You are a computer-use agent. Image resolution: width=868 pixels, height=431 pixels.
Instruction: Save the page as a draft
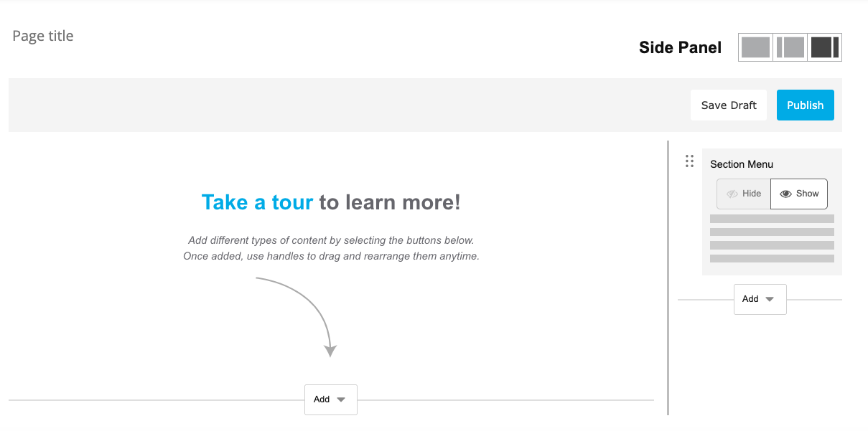pyautogui.click(x=728, y=105)
